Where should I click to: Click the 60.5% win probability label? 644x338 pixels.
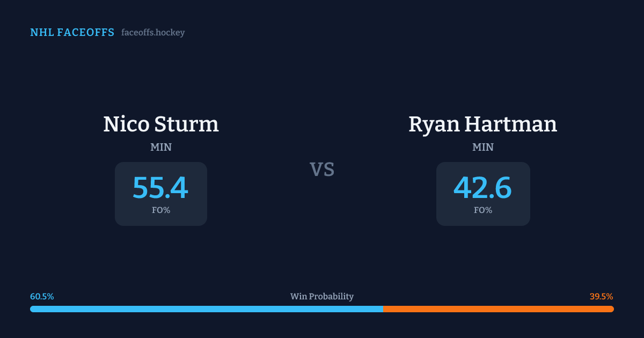coord(42,297)
